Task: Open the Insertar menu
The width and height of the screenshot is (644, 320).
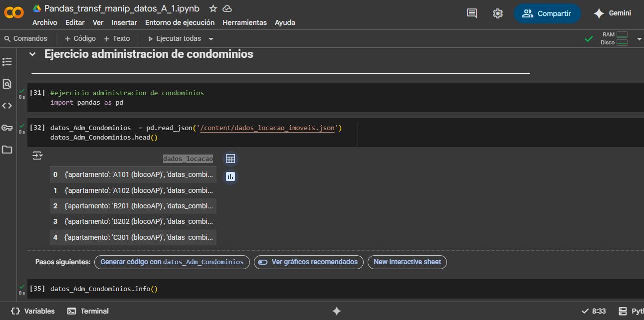Action: (124, 22)
